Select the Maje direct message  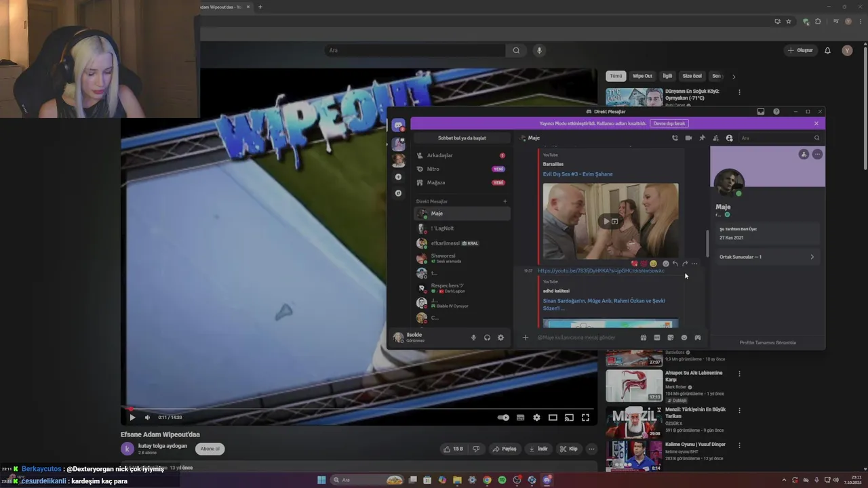[x=462, y=213]
